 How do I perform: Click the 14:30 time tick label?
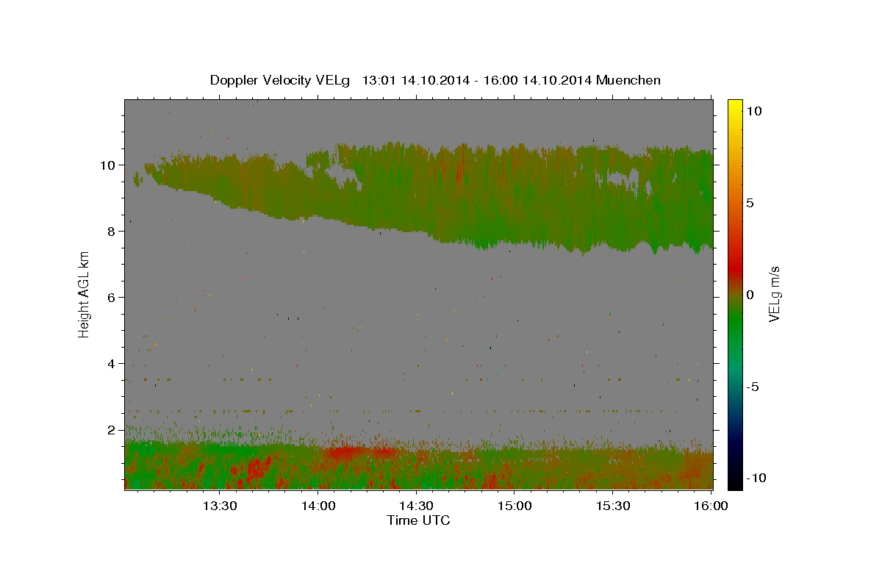(417, 506)
